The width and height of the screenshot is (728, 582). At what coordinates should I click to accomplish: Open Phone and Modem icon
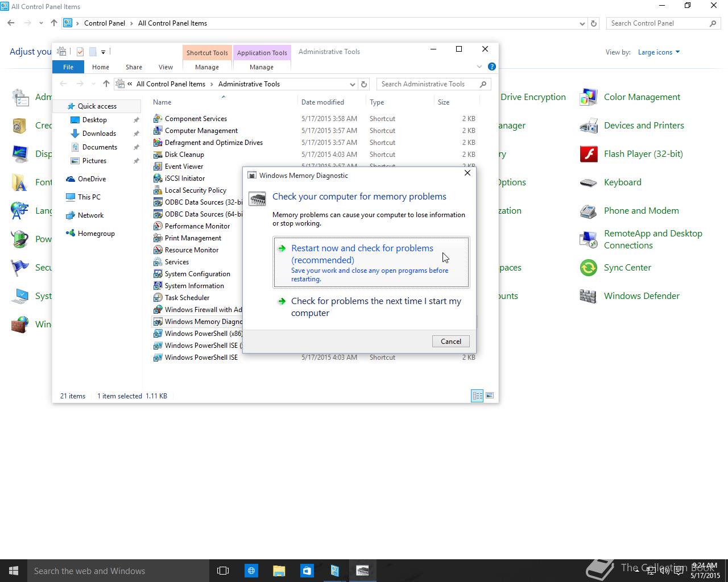[589, 211]
